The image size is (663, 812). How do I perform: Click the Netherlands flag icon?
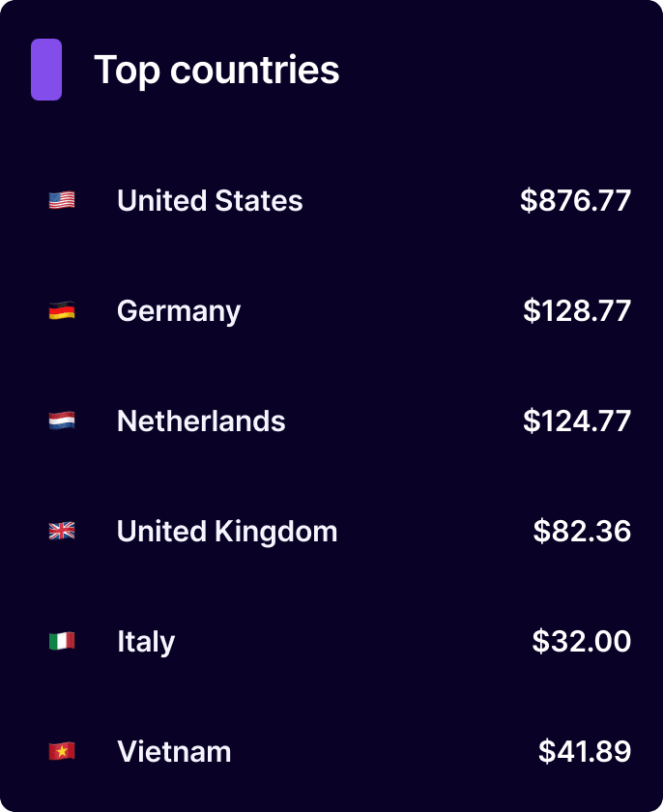pyautogui.click(x=62, y=420)
